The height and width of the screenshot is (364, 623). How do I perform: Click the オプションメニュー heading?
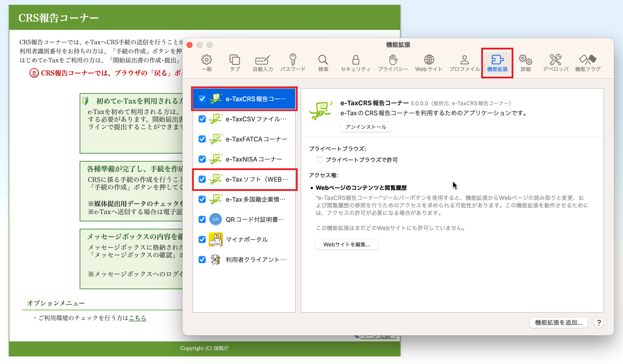click(56, 303)
